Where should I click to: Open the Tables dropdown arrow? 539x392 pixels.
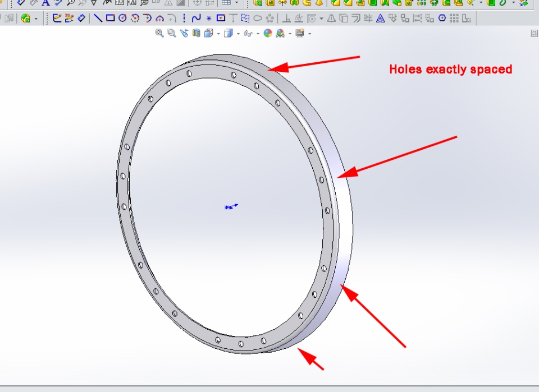pos(236,3)
